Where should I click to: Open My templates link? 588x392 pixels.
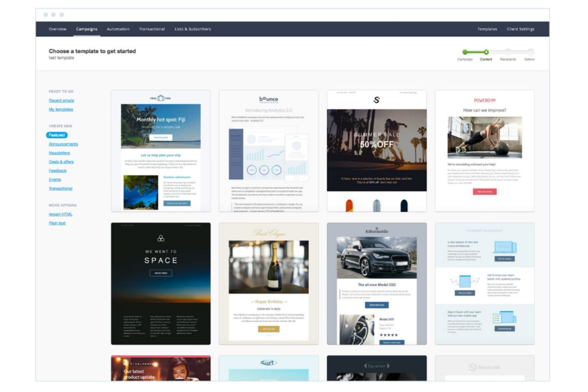pos(61,109)
